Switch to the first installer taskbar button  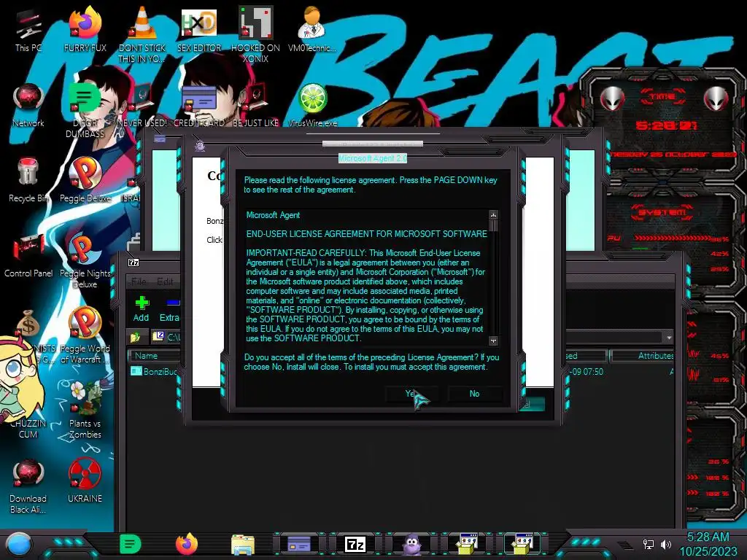pyautogui.click(x=468, y=544)
